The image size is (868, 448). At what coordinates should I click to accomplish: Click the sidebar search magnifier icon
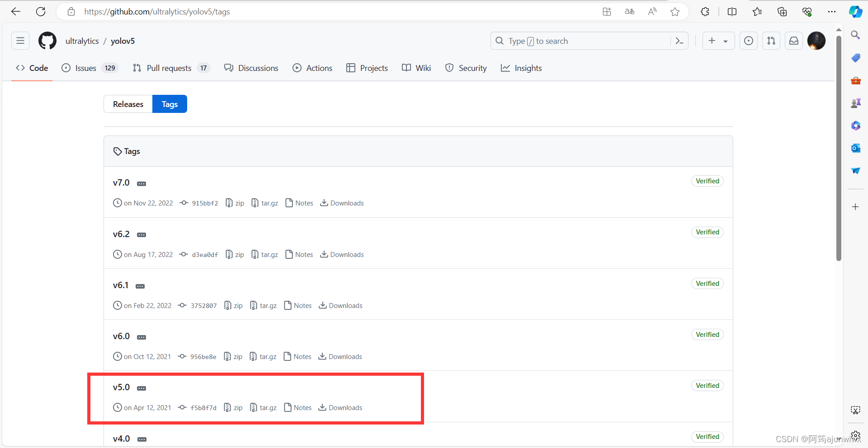click(855, 35)
